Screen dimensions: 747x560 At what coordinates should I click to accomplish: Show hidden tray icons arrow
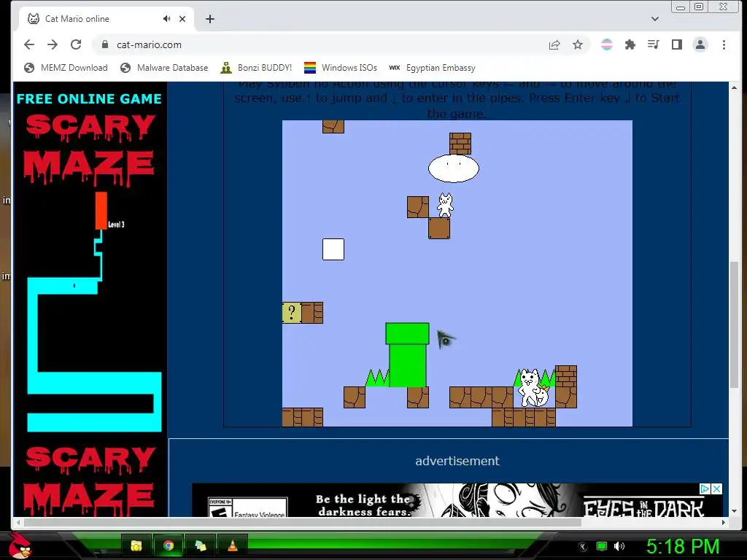(x=582, y=547)
